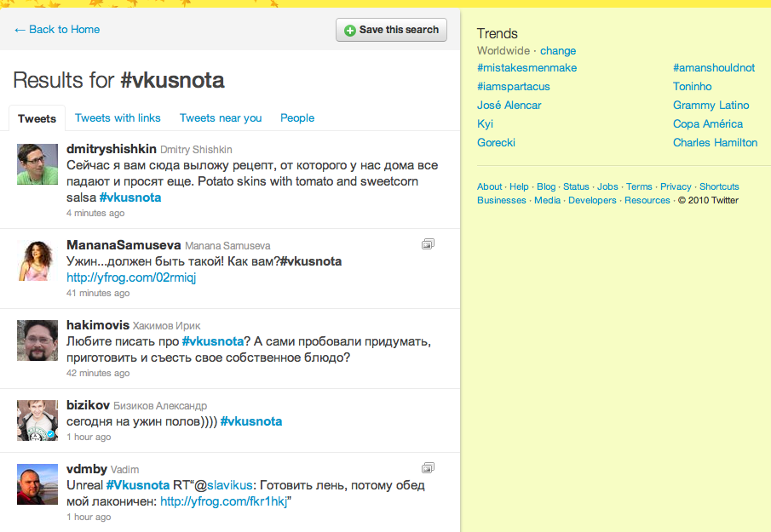
Task: Click #vkusnota hashtag in bizikov's tweet
Action: (x=251, y=421)
